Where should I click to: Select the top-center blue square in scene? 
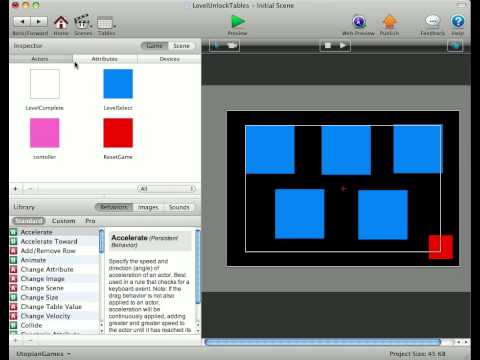346,150
